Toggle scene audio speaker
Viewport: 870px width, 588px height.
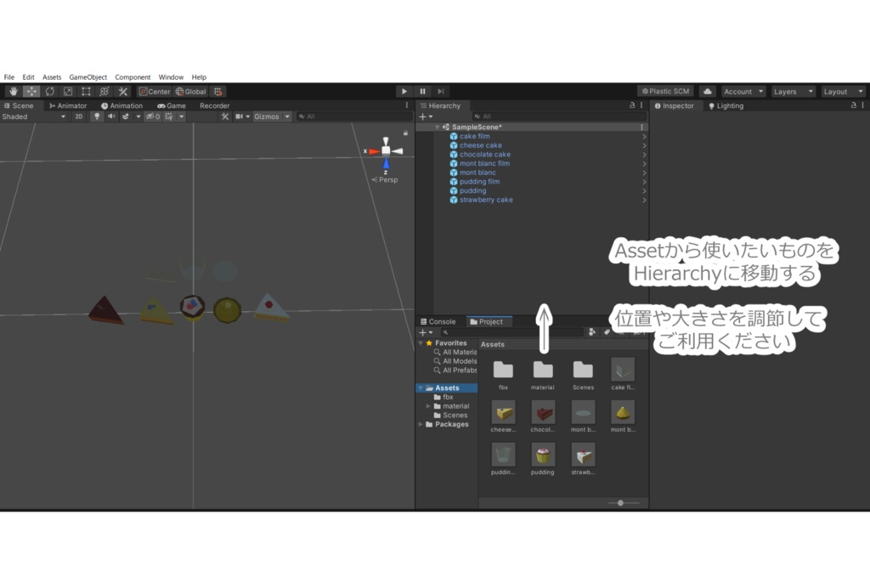[x=111, y=116]
